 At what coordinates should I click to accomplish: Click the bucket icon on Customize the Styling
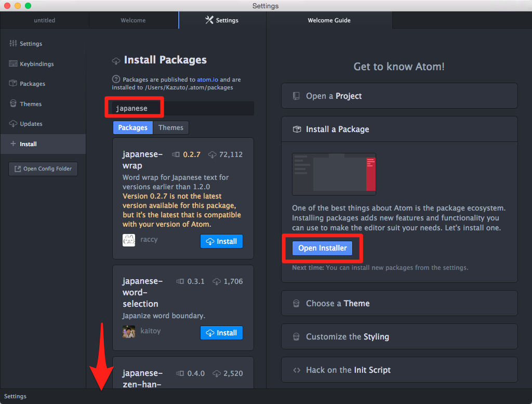(296, 337)
